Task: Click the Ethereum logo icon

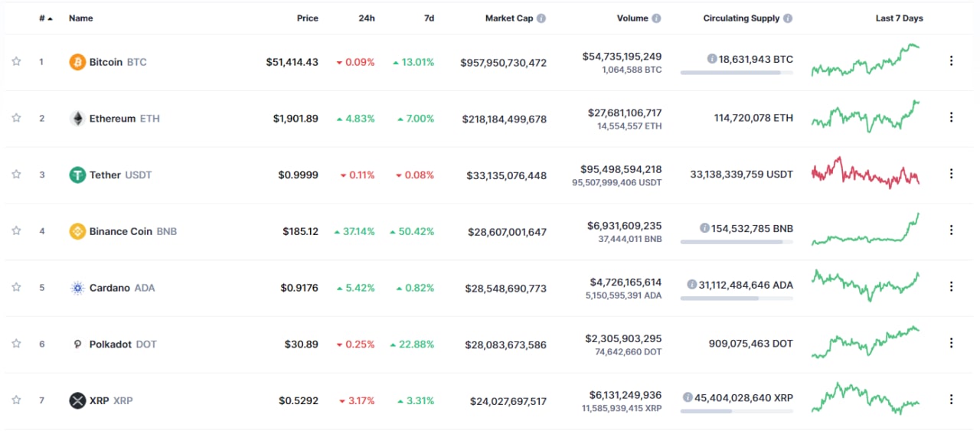Action: click(x=77, y=119)
